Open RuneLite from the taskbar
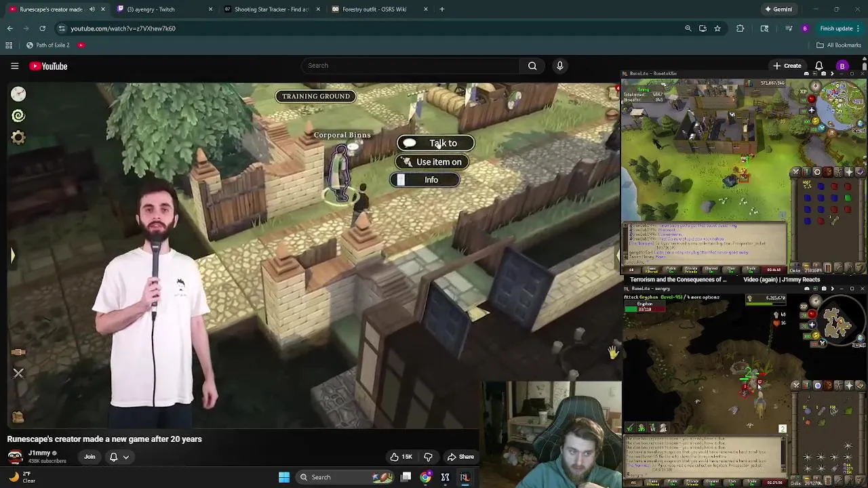The height and width of the screenshot is (488, 868). (x=465, y=477)
